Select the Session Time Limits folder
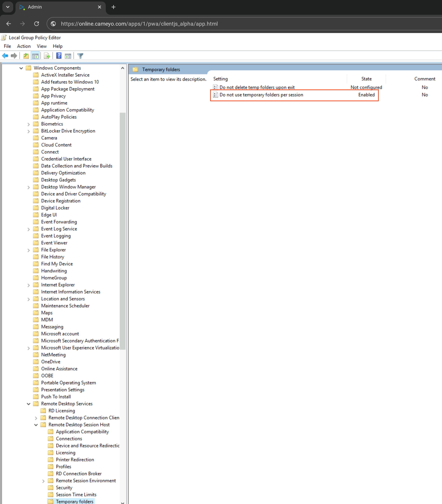This screenshot has width=442, height=504. coord(76,495)
